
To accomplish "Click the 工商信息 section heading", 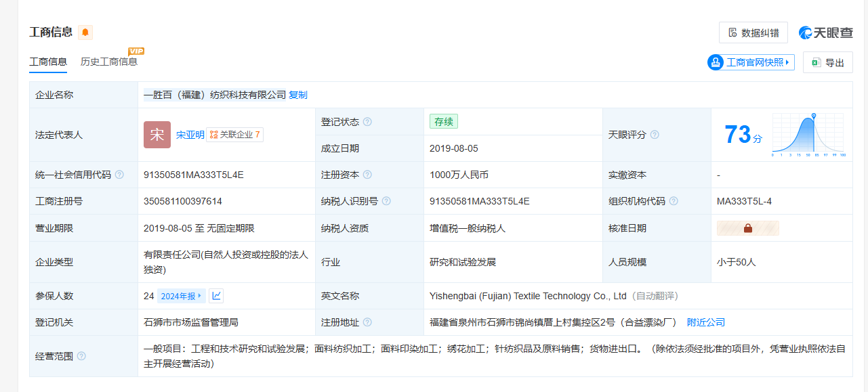I will point(51,32).
